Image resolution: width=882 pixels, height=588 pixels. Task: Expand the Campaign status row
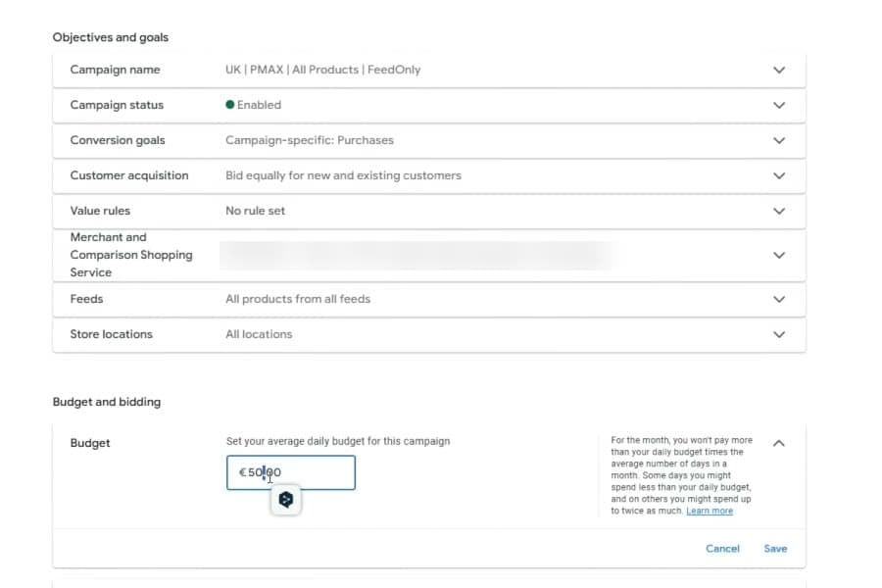pyautogui.click(x=778, y=105)
